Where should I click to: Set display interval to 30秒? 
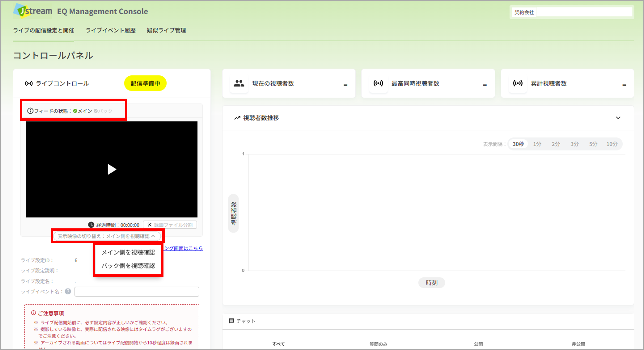tap(518, 144)
